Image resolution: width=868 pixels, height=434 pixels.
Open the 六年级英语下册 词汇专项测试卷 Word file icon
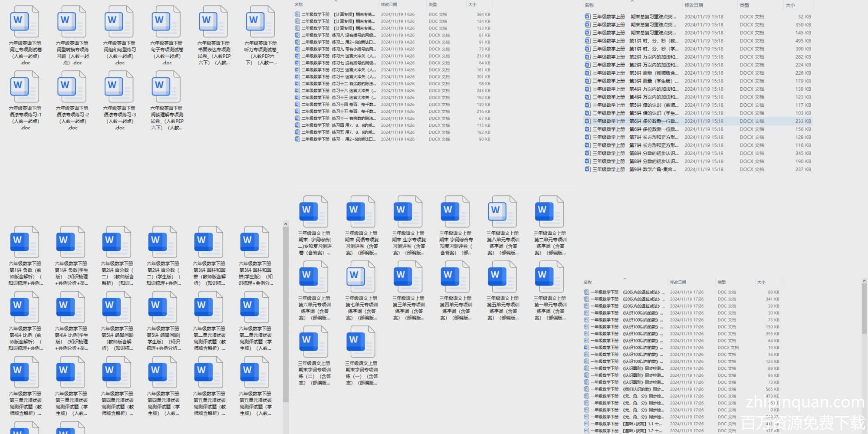click(x=25, y=22)
